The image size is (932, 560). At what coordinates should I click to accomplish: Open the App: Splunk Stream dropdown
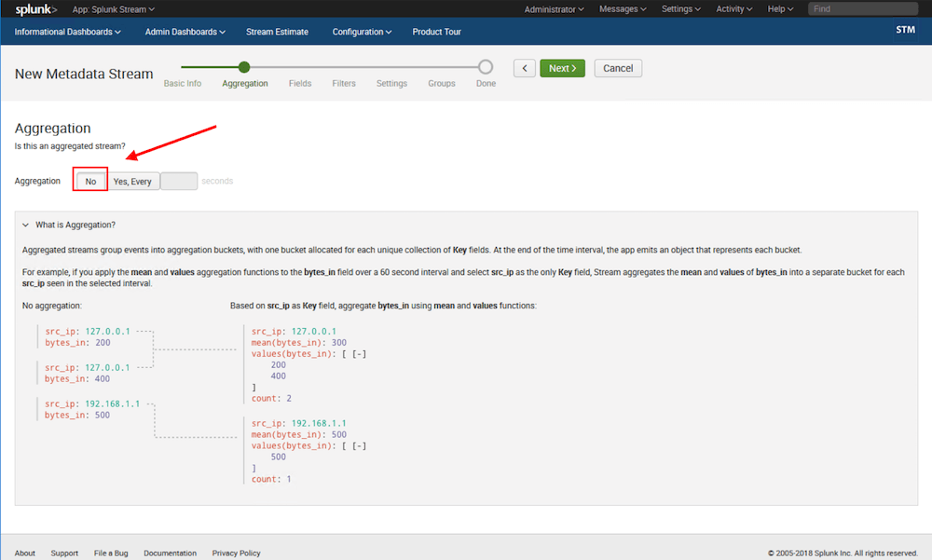(113, 9)
